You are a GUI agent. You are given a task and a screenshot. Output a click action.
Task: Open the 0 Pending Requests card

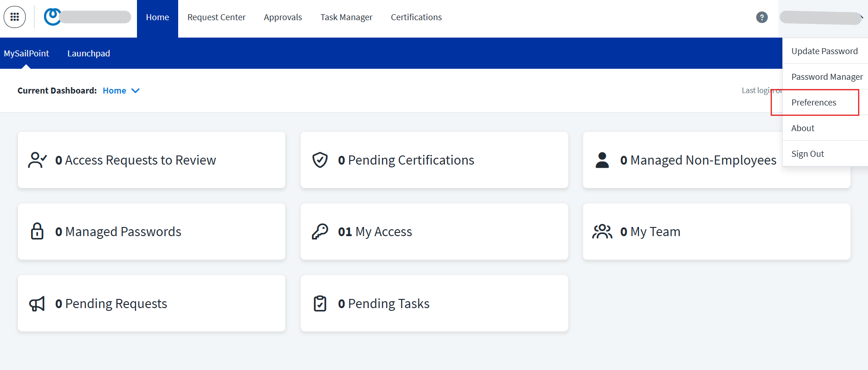[152, 304]
